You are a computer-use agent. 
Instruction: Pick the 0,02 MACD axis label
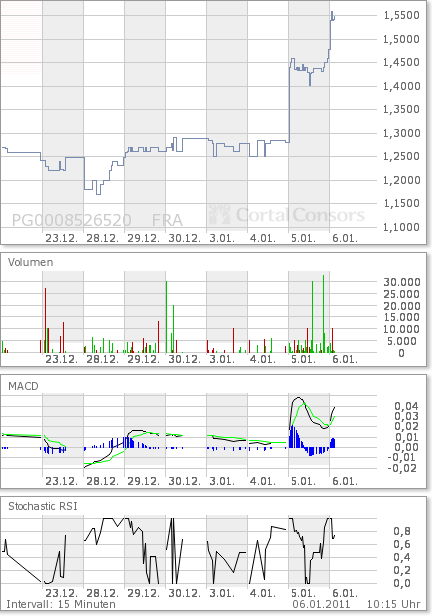(406, 427)
